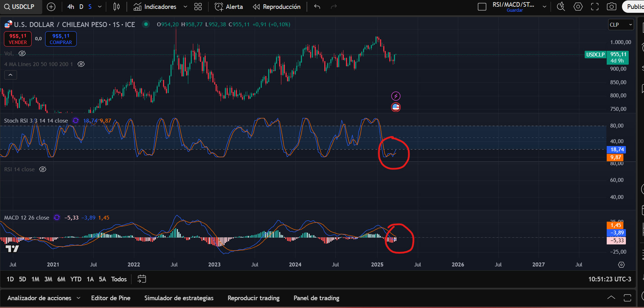Take a chart snapshot with camera icon
The height and width of the screenshot is (308, 644).
coord(611,7)
